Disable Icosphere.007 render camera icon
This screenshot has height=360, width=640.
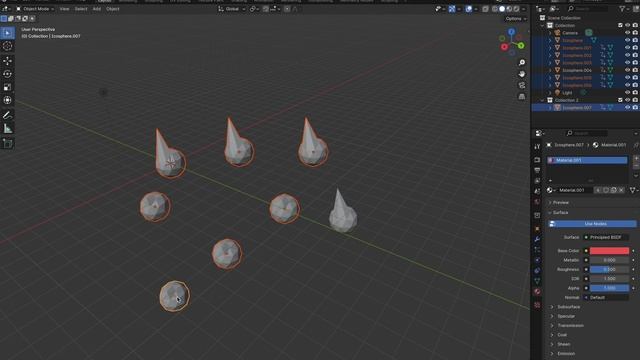pos(635,107)
